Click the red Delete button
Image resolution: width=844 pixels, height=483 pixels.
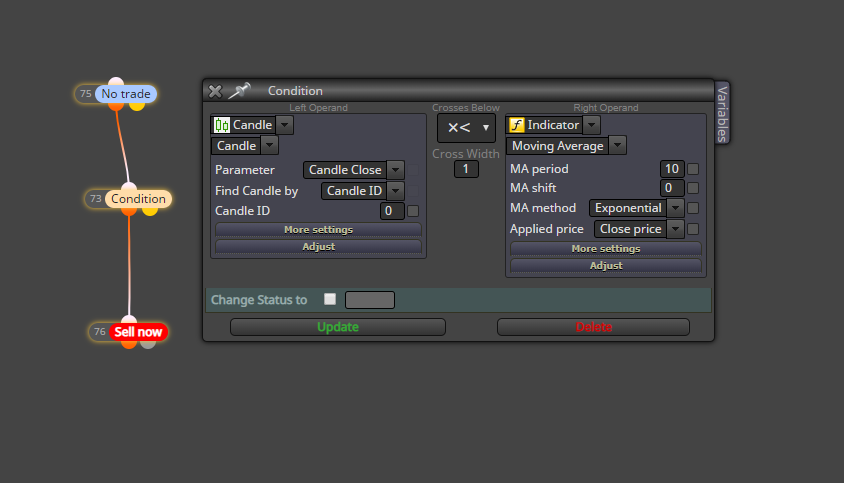click(593, 327)
